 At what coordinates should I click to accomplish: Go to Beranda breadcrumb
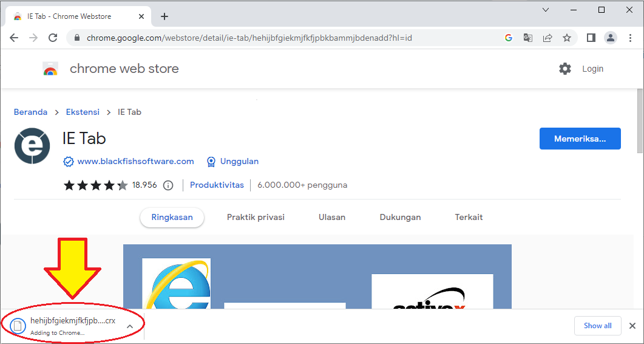tap(30, 112)
